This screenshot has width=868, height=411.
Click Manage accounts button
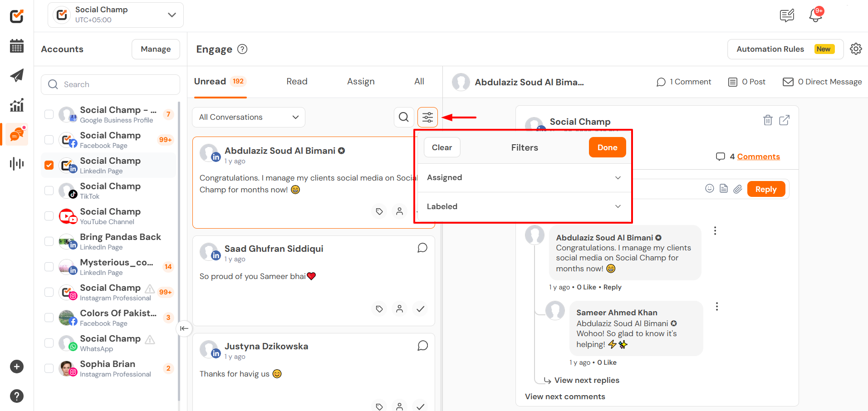[x=156, y=49]
